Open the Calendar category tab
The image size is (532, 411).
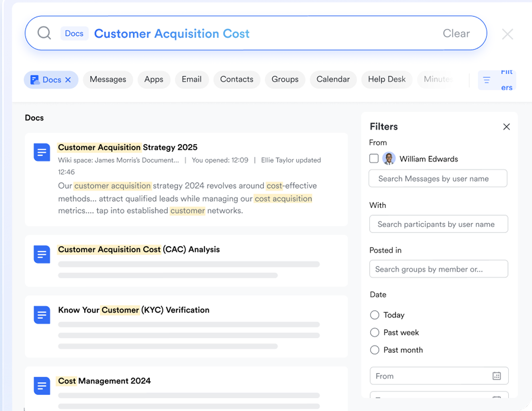point(333,79)
